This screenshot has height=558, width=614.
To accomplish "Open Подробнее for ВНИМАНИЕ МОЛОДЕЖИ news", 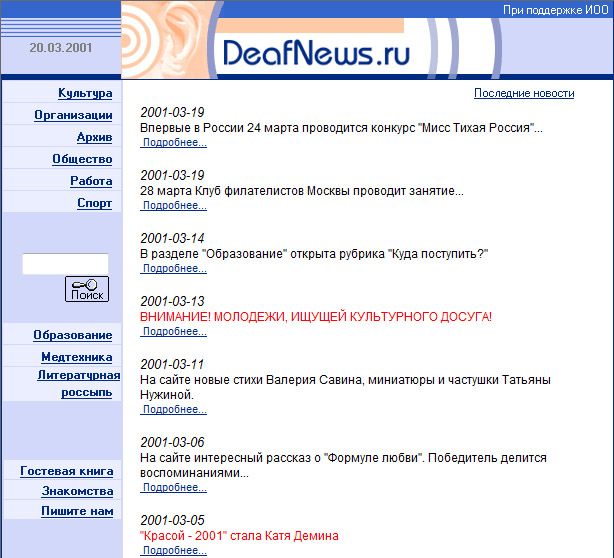I will (173, 332).
